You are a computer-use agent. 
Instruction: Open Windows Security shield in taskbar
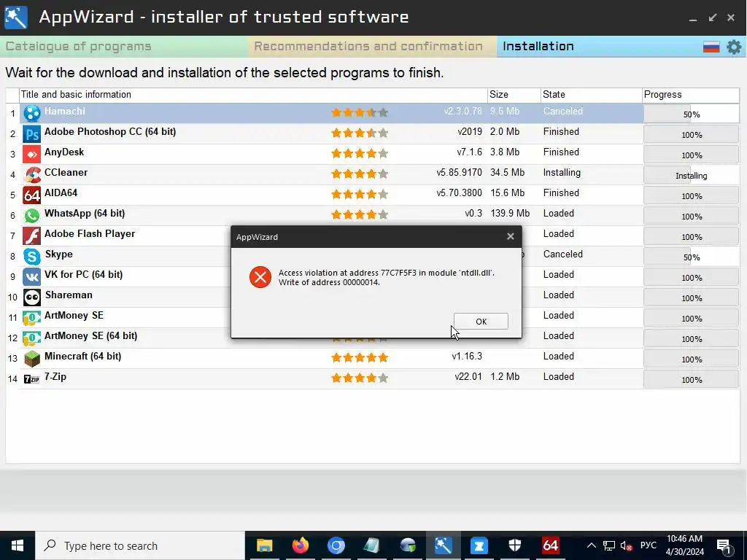pos(515,545)
